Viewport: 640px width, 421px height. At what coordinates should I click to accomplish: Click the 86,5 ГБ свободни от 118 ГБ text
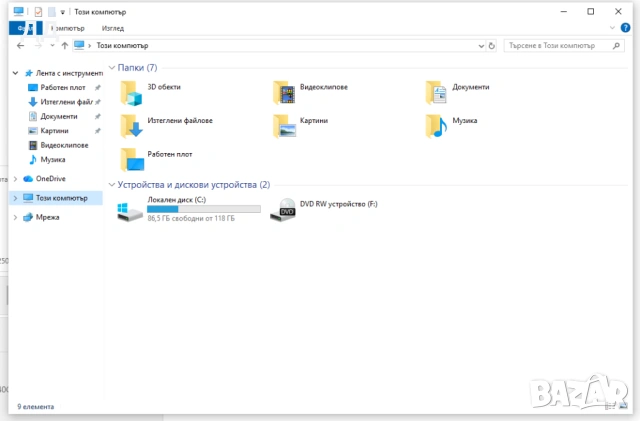point(191,218)
